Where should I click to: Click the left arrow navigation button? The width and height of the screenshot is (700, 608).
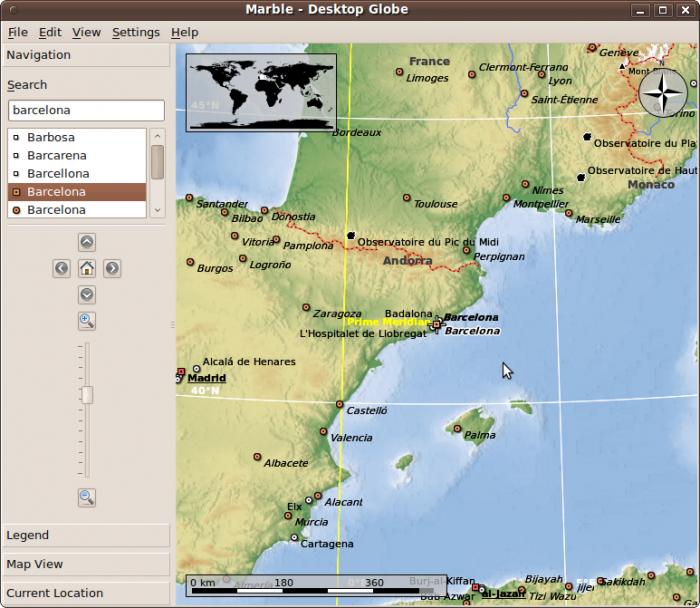62,268
